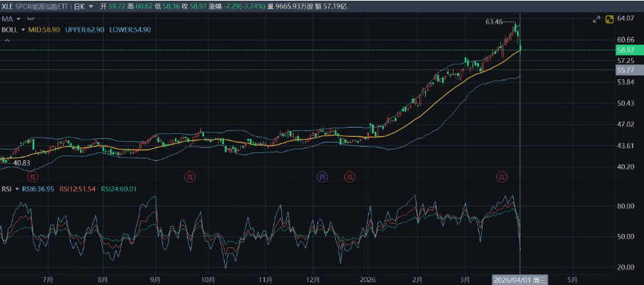Screen dimensions: 644x285
Task: Click the 红 dividend marker near April
Action: (502, 176)
